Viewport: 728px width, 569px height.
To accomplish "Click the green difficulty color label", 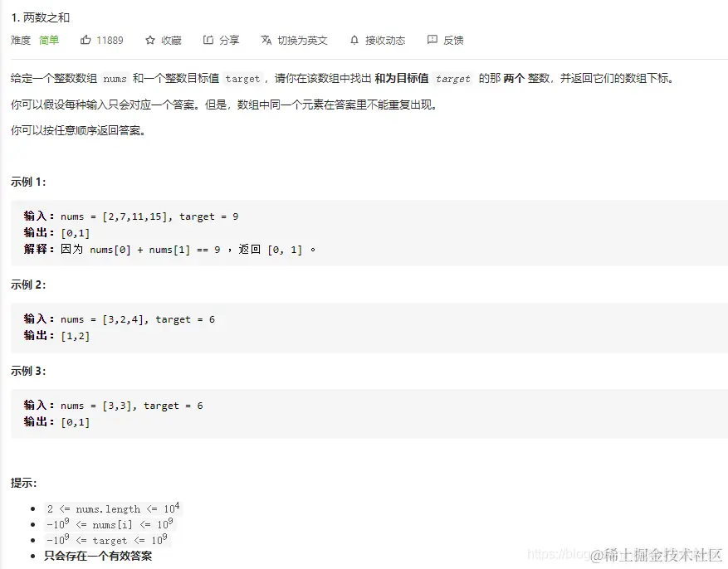I will (x=47, y=39).
